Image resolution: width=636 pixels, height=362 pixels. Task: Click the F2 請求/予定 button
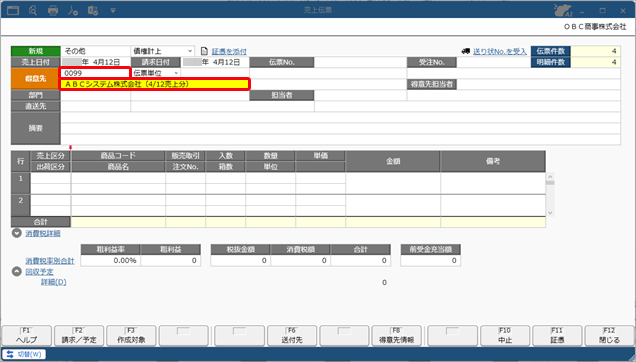(79, 336)
